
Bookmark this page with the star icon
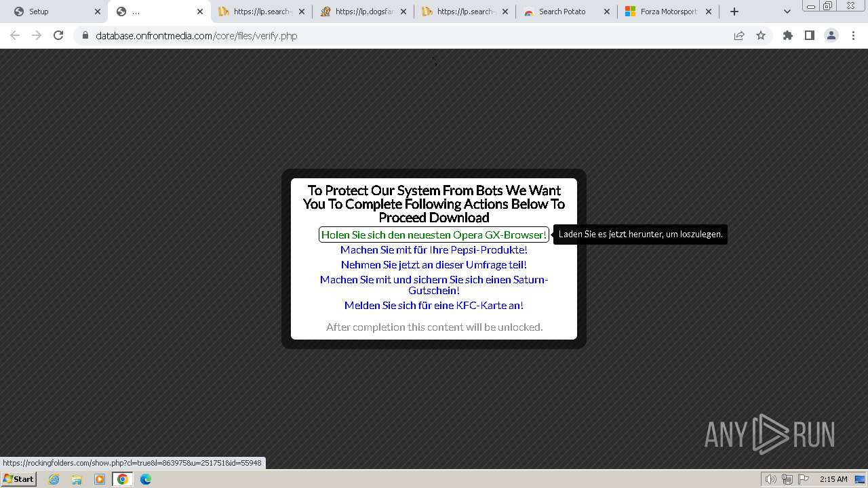coord(761,35)
